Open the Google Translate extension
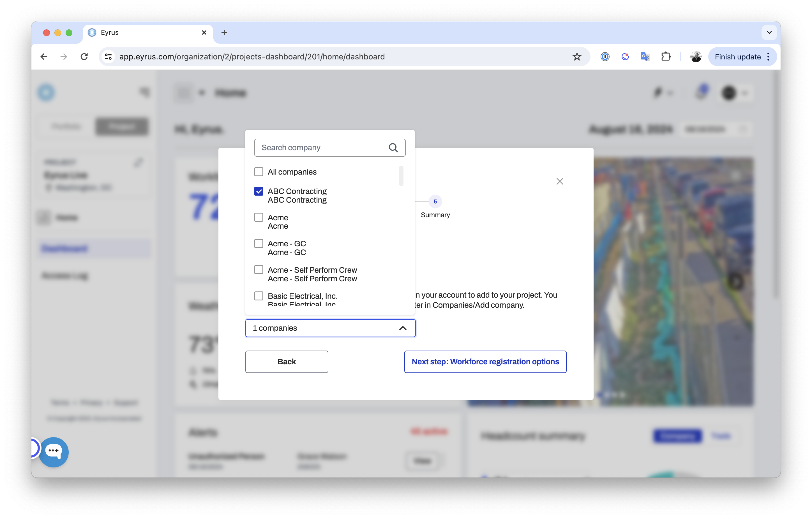Viewport: 812px width, 519px height. pos(645,57)
